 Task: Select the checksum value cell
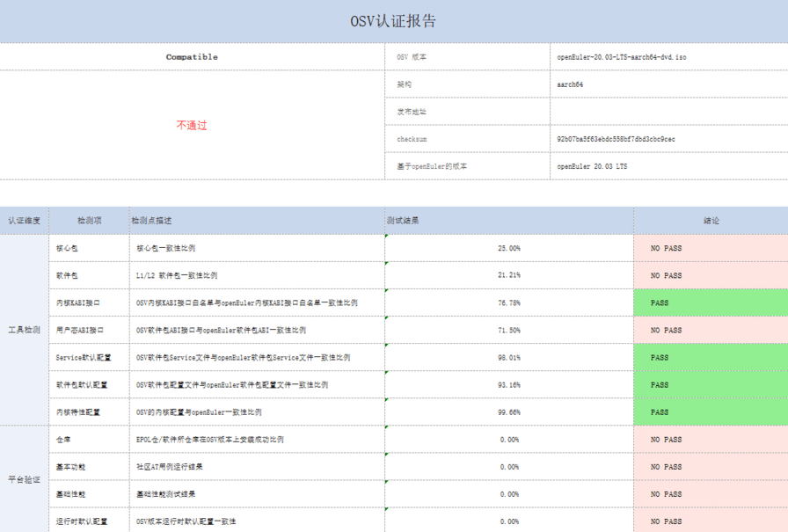668,139
